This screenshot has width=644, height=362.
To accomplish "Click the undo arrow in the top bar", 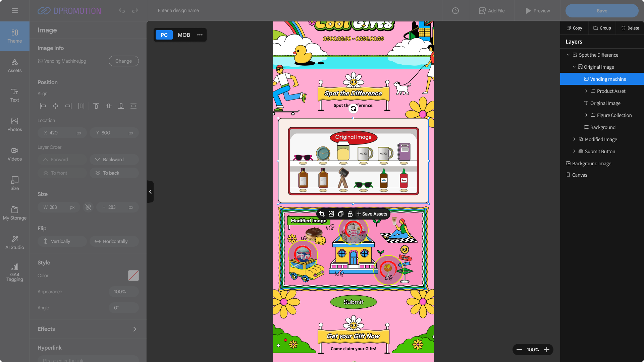I will point(122,11).
